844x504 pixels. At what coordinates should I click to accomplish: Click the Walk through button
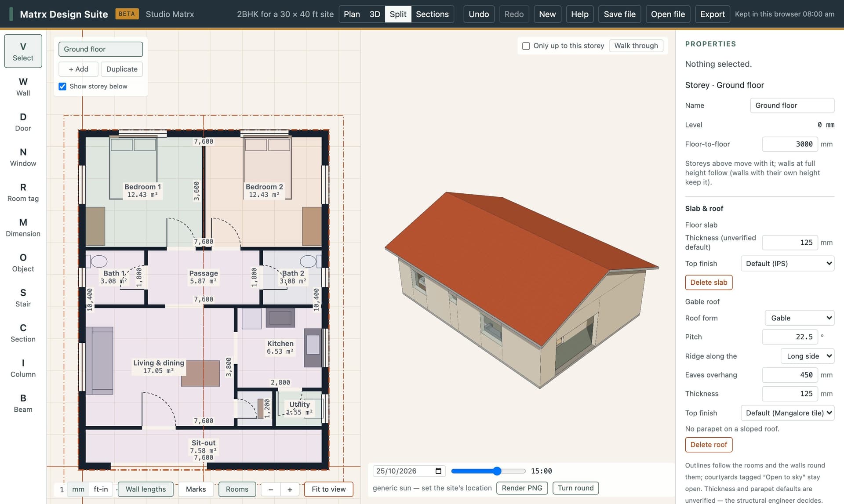(x=636, y=46)
